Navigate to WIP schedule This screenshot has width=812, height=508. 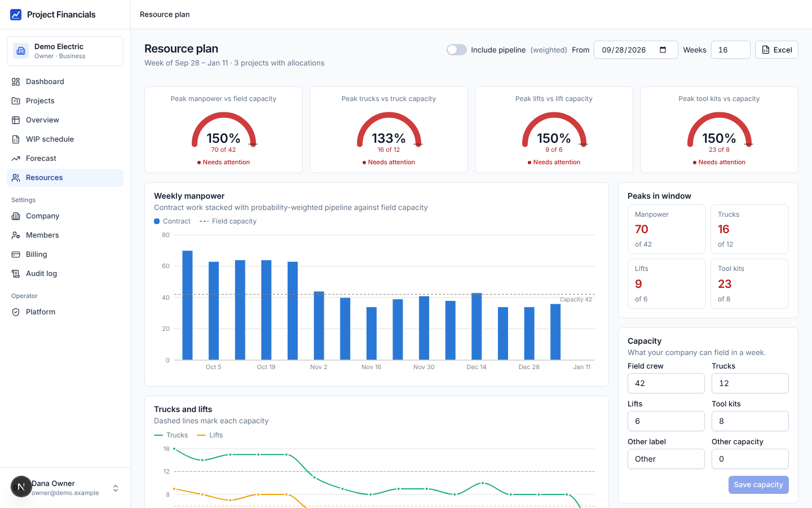pyautogui.click(x=65, y=139)
